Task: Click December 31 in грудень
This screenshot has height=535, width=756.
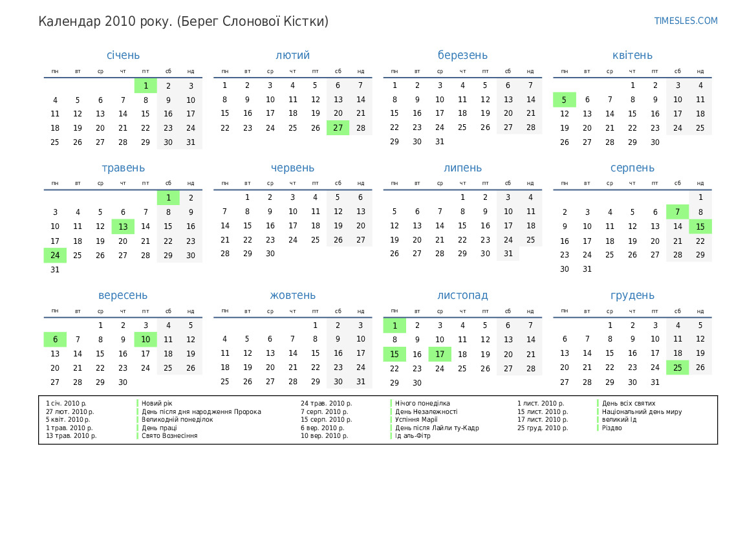Action: [654, 382]
